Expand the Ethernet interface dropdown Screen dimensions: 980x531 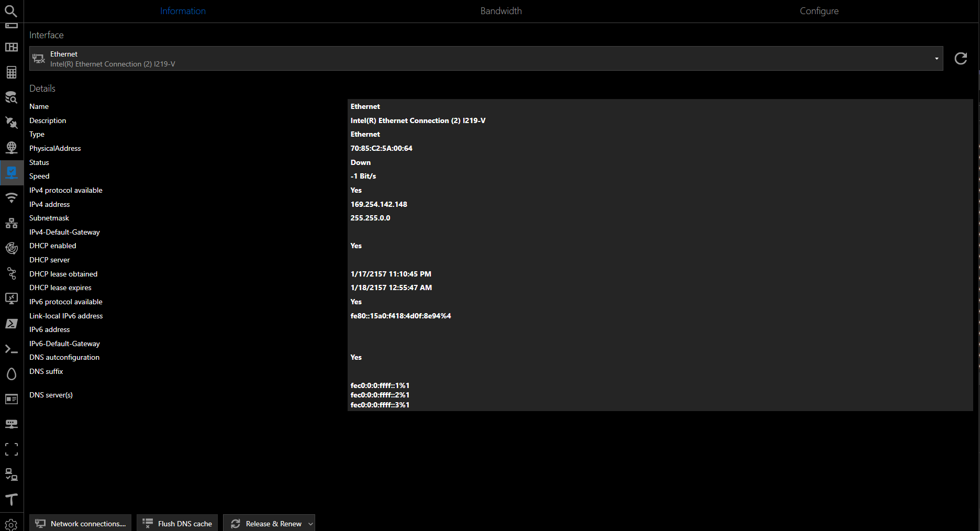[936, 59]
